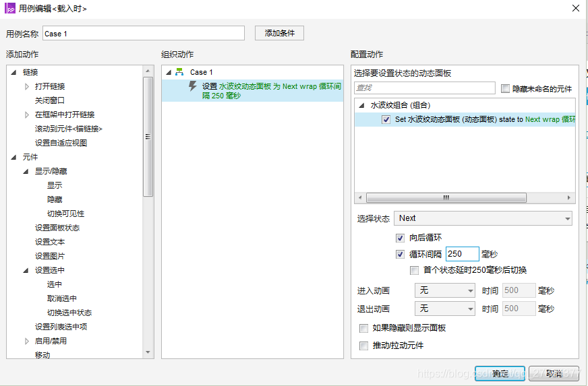Open the 选择状态 dropdown
The height and width of the screenshot is (386, 588).
point(483,218)
